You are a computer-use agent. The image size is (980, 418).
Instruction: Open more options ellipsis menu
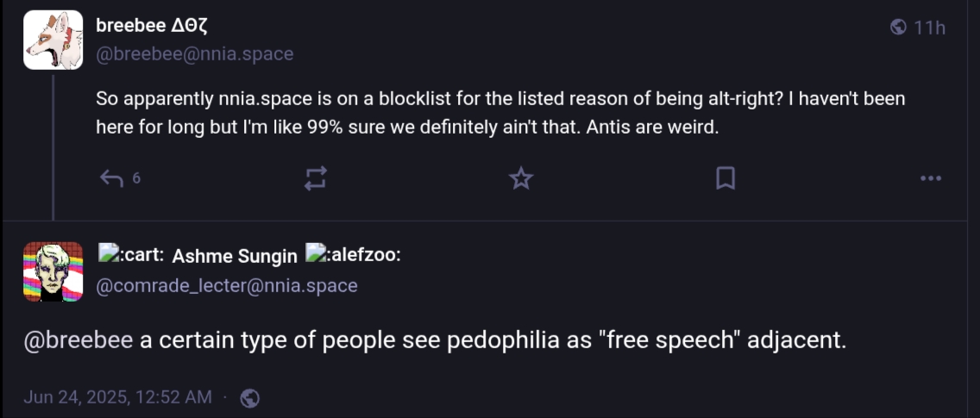coord(931,178)
